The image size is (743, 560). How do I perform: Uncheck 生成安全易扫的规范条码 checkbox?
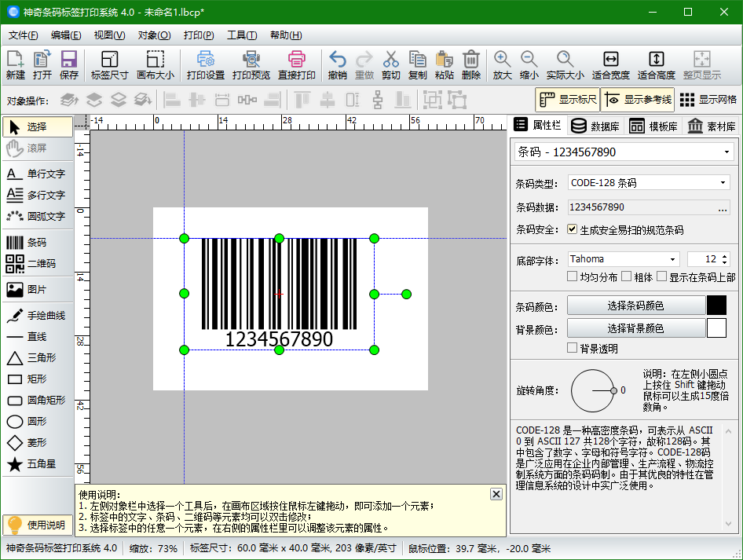pos(573,229)
